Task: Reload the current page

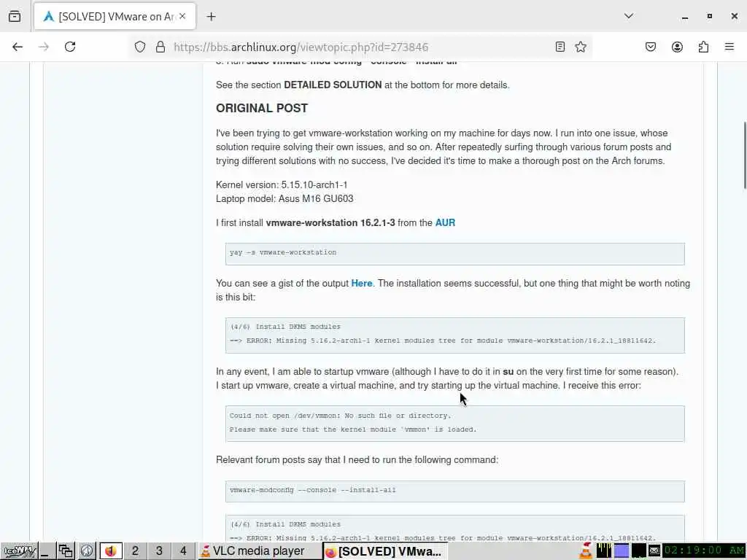Action: click(70, 47)
